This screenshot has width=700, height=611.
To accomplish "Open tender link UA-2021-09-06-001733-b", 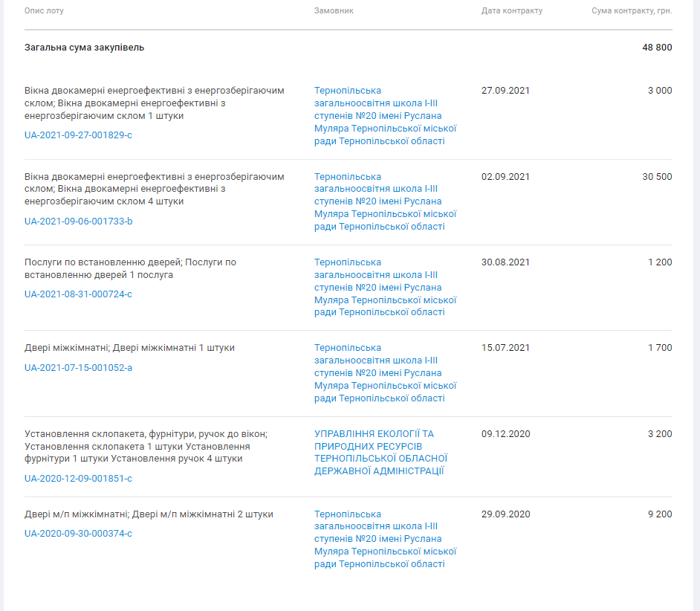I will coord(78,222).
